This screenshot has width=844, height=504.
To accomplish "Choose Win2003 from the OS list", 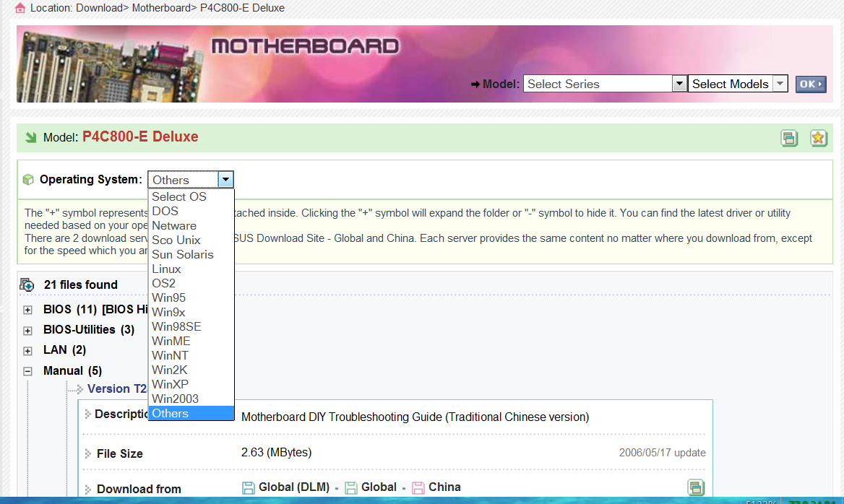I will [x=191, y=399].
